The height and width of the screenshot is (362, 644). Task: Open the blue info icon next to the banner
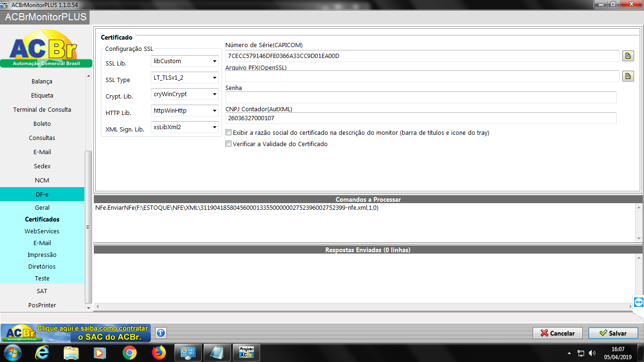click(161, 333)
